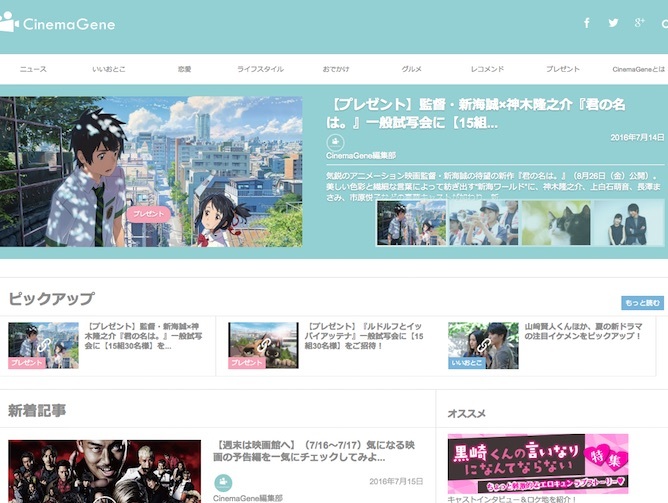
Task: Open pickup article 君の名は。一般試写会
Action: click(x=143, y=336)
